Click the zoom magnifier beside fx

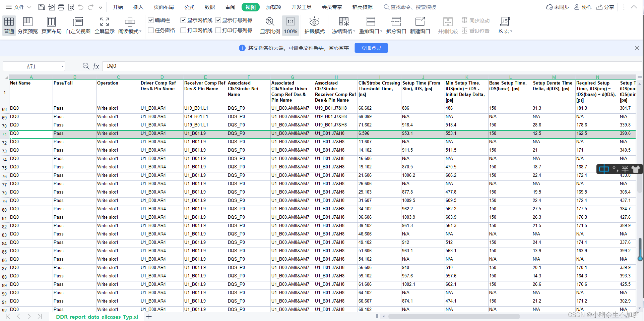coord(86,66)
